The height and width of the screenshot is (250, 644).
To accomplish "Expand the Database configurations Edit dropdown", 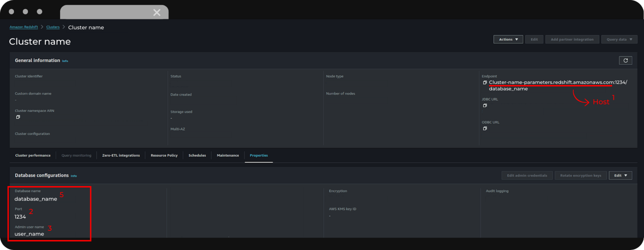I will coord(620,176).
